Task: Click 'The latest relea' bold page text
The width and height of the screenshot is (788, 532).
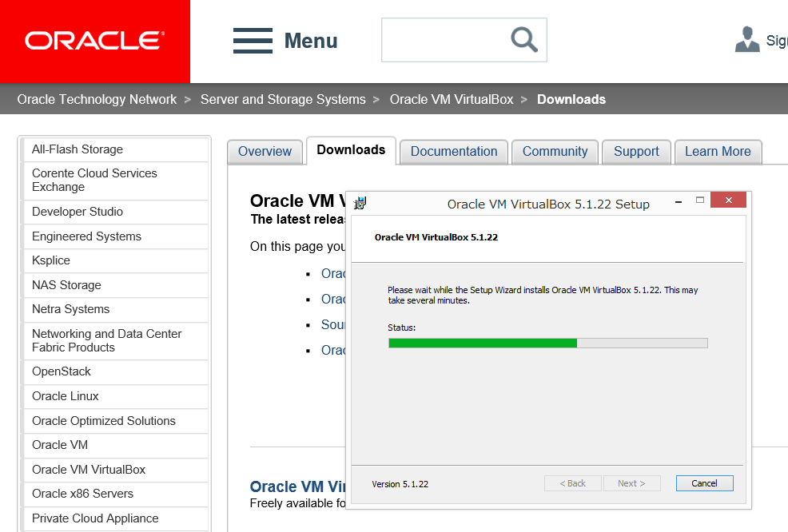Action: [x=298, y=220]
